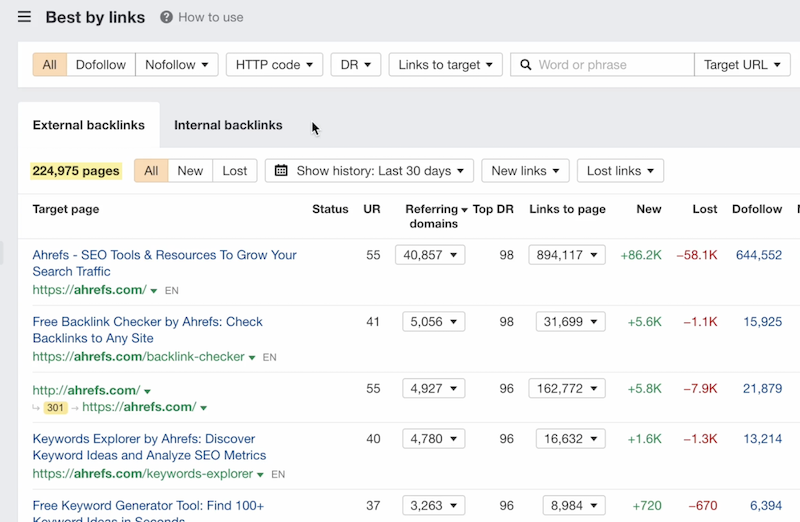Open the backlink-checker URL link
This screenshot has height=522, width=800.
[x=138, y=357]
